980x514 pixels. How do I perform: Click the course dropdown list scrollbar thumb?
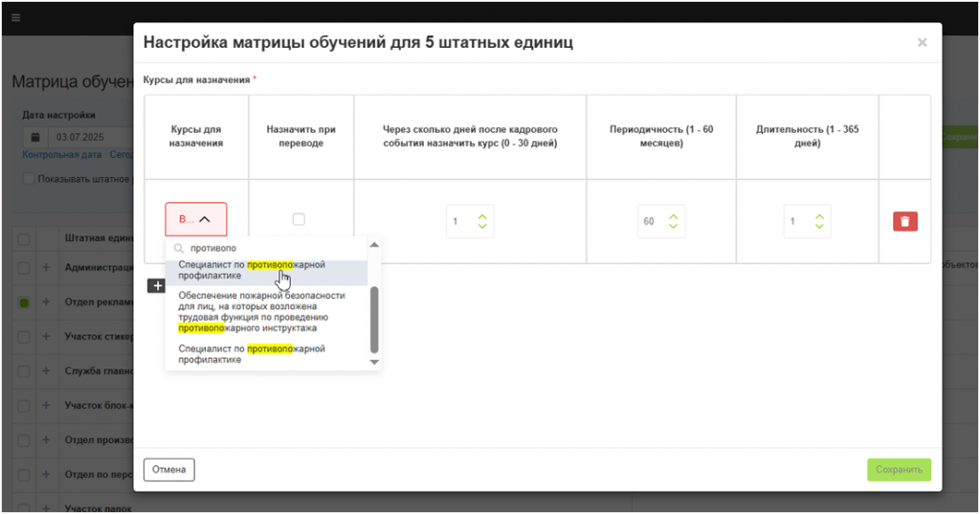point(374,320)
